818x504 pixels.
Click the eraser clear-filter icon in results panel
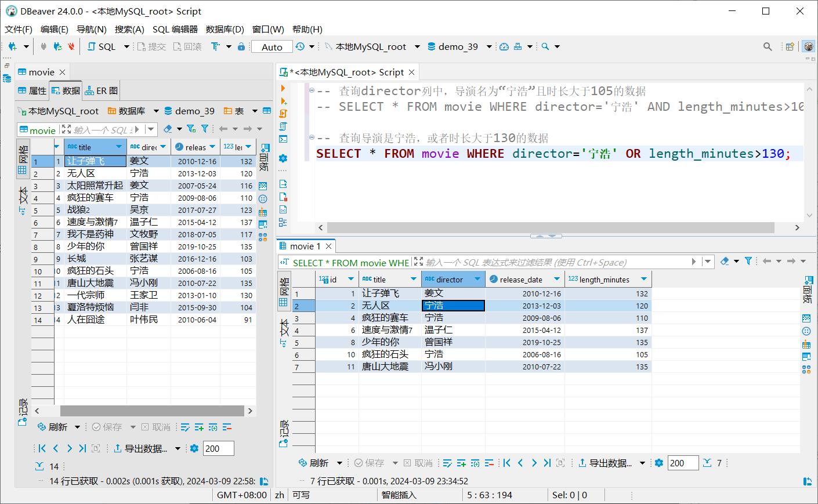[725, 261]
